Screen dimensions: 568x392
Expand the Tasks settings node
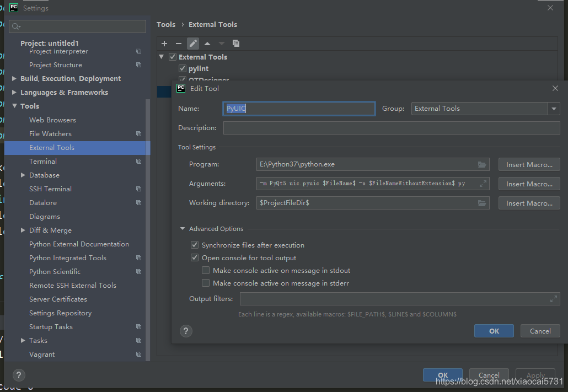tap(23, 340)
